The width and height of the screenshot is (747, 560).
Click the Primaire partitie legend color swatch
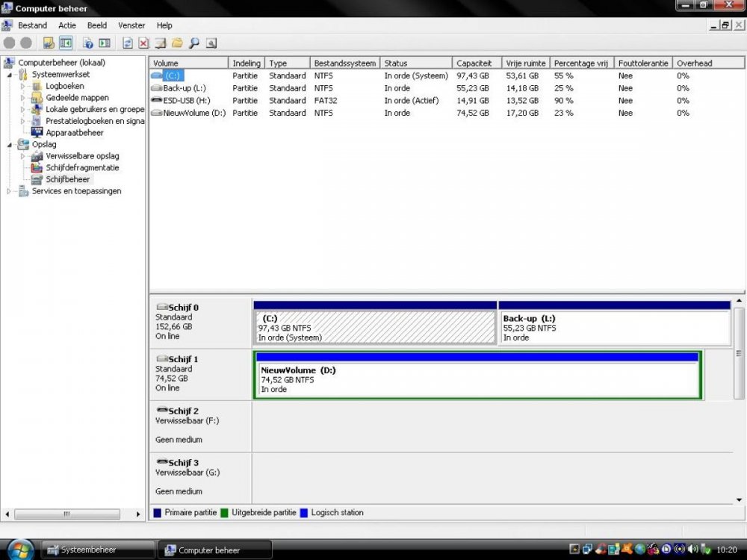click(x=158, y=513)
